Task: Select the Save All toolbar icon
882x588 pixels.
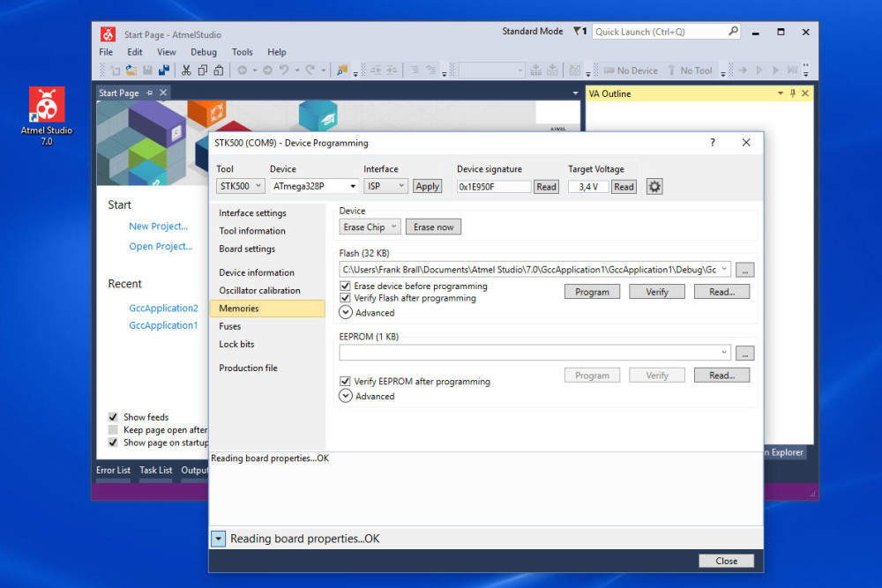Action: tap(161, 70)
